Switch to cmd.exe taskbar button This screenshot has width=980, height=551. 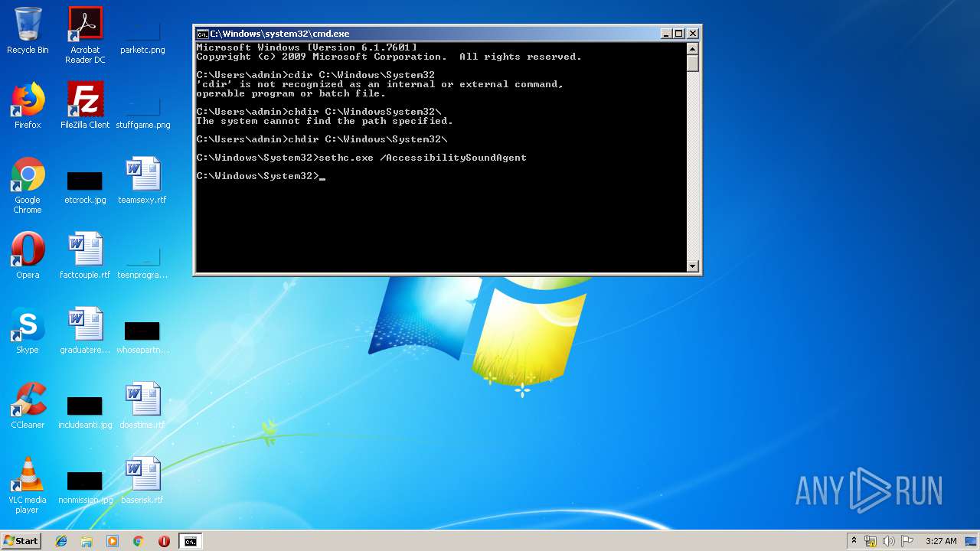pos(190,541)
